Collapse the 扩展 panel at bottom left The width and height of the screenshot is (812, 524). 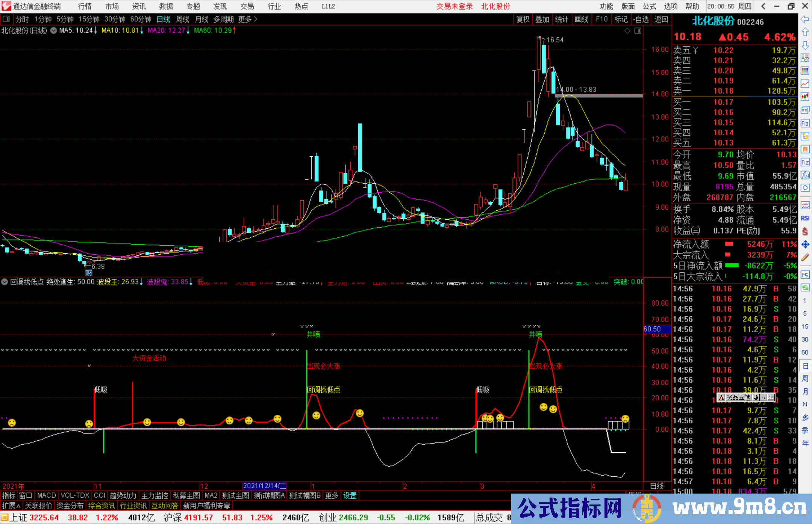[x=10, y=506]
